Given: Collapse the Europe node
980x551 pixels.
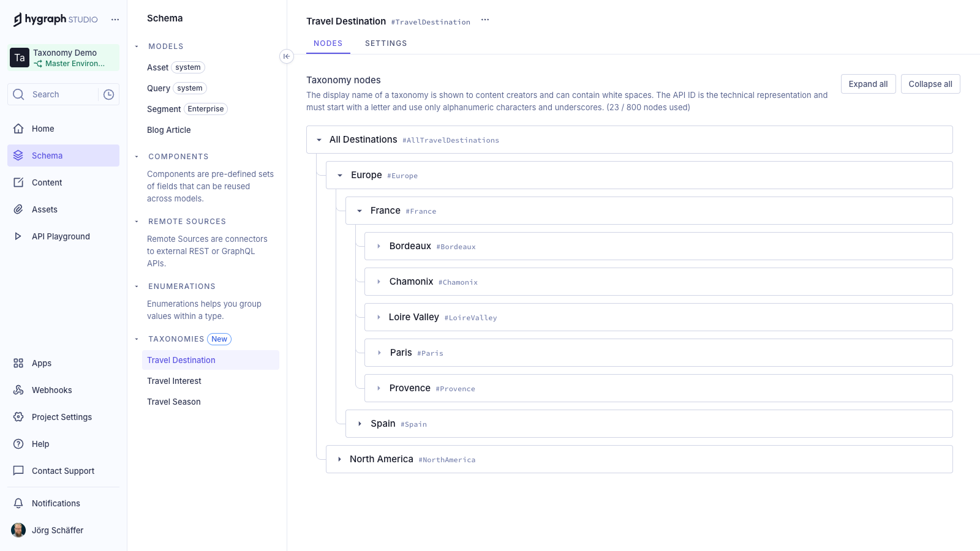Looking at the screenshot, I should (x=340, y=175).
